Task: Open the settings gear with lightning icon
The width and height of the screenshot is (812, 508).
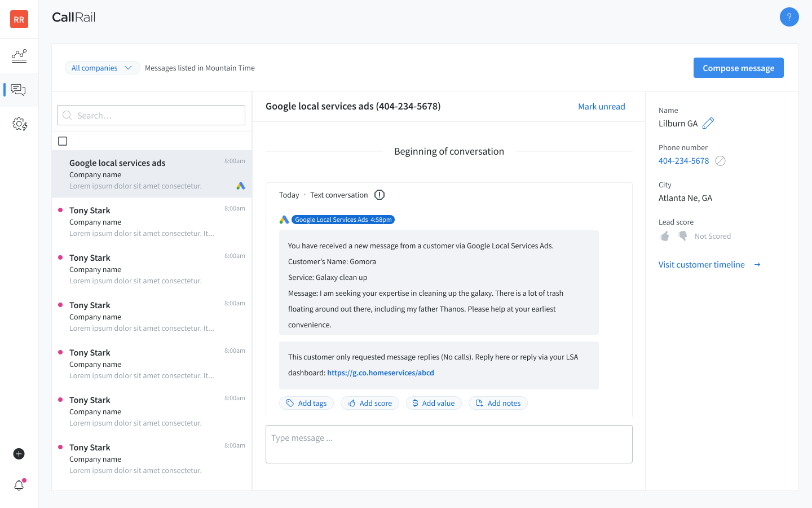Action: click(x=20, y=124)
